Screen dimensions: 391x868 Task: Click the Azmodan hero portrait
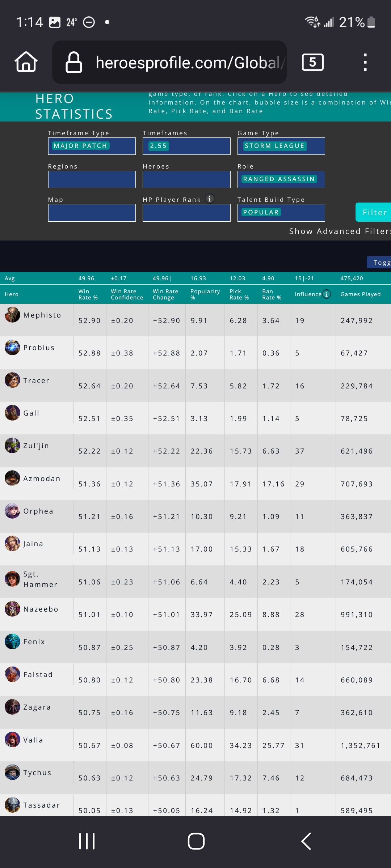12,478
